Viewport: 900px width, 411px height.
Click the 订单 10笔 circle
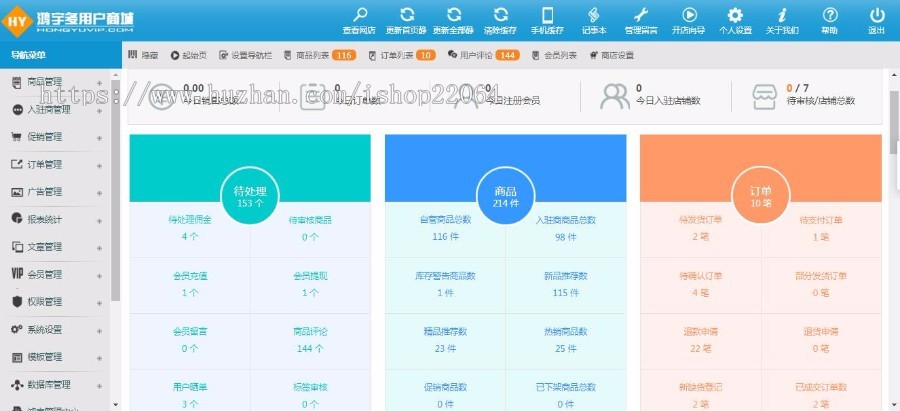pyautogui.click(x=761, y=196)
